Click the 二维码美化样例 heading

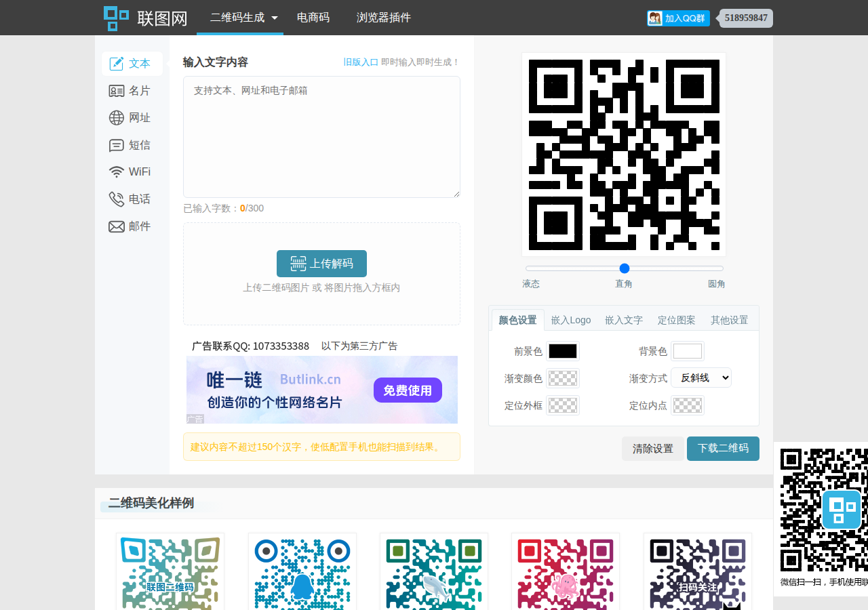[151, 503]
